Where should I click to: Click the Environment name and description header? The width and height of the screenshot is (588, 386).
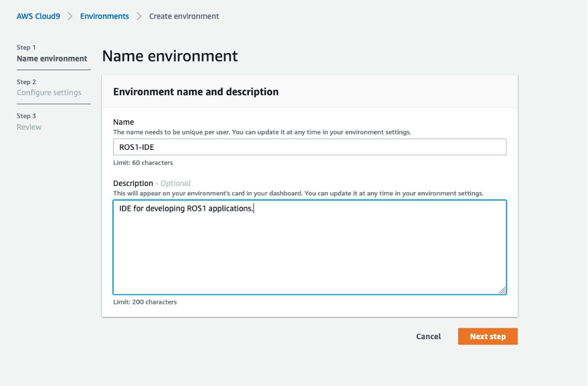pyautogui.click(x=196, y=92)
